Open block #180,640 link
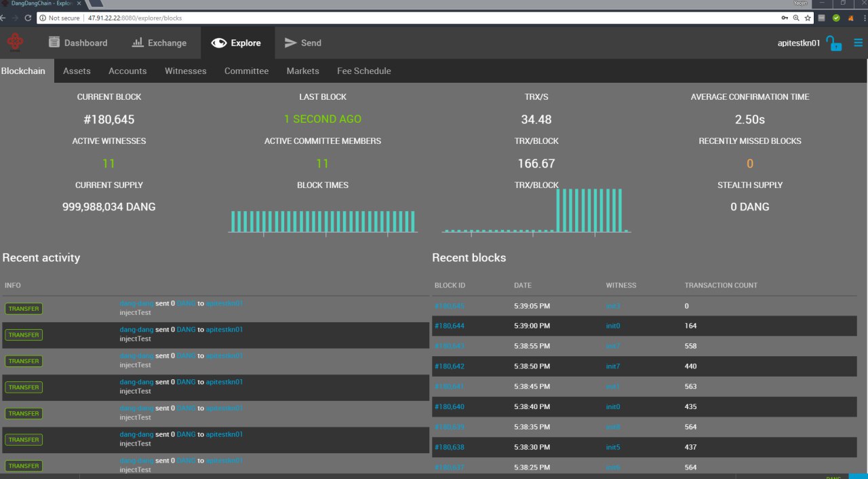 coord(449,407)
